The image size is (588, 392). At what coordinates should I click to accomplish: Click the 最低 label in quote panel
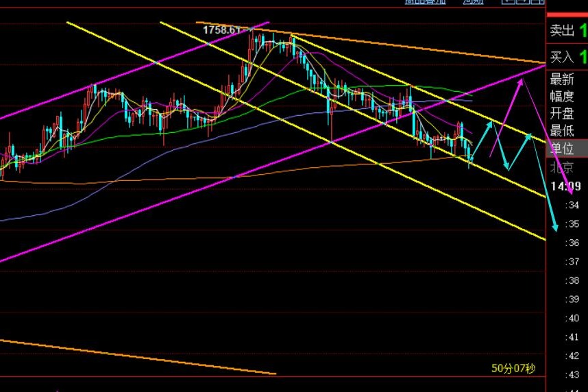[562, 131]
